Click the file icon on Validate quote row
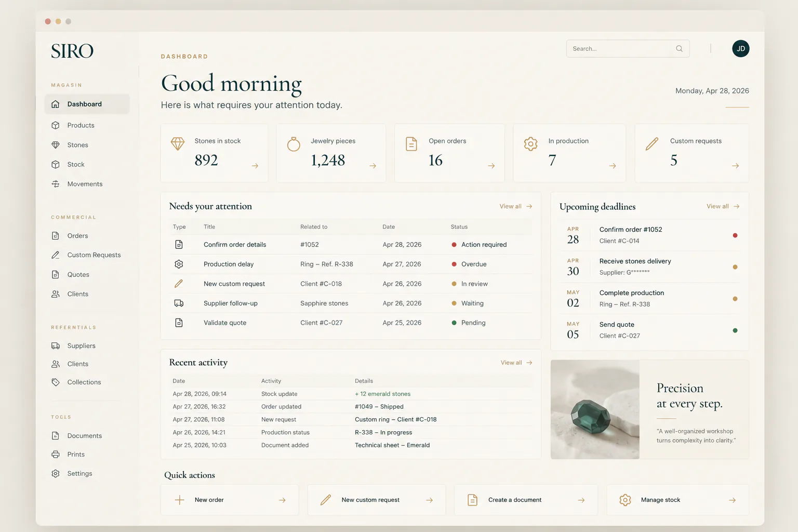798x532 pixels. click(179, 323)
